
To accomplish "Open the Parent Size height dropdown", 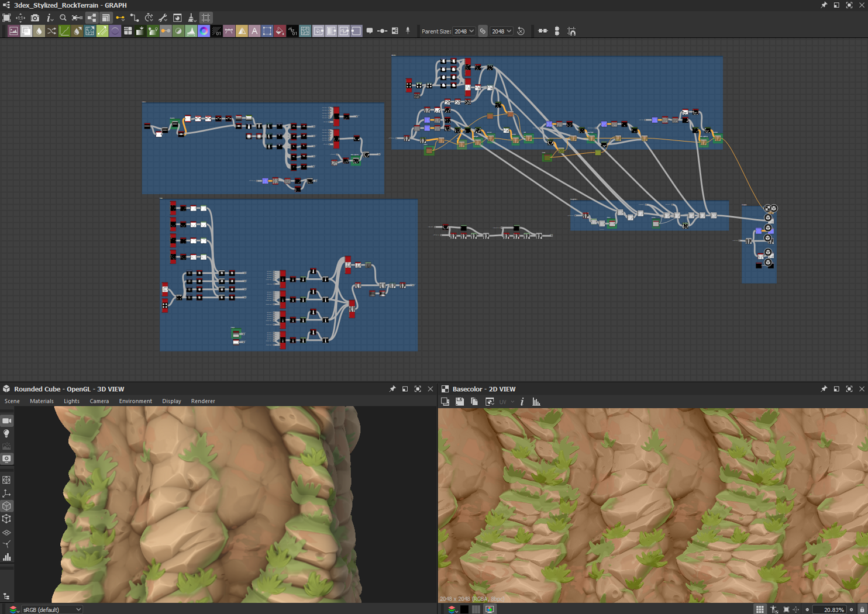I will tap(501, 32).
